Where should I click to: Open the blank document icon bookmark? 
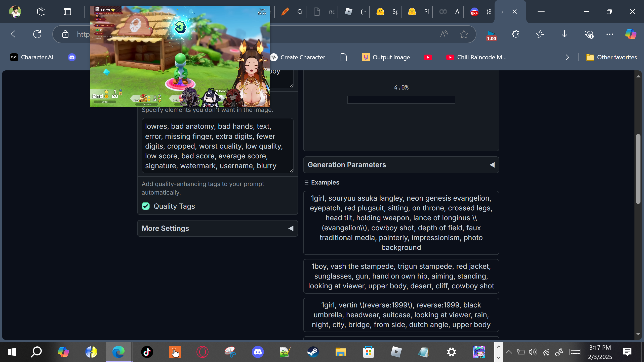tap(344, 57)
